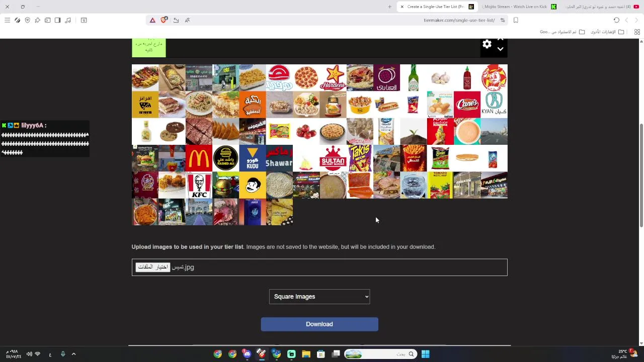Select the Sriracha bottle image
Screen dimensions: 644x362
[x=467, y=78]
